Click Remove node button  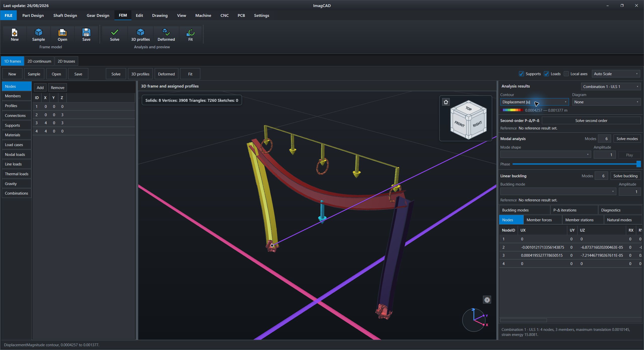(58, 87)
